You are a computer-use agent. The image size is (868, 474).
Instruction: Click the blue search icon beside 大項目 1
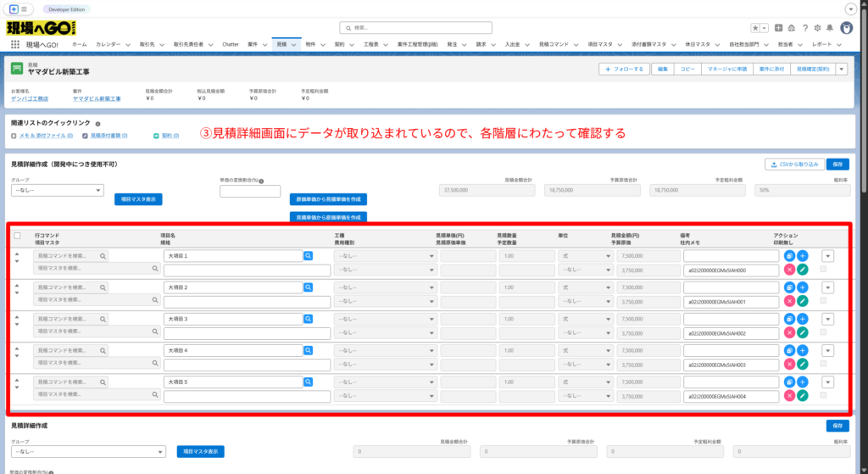click(x=309, y=255)
